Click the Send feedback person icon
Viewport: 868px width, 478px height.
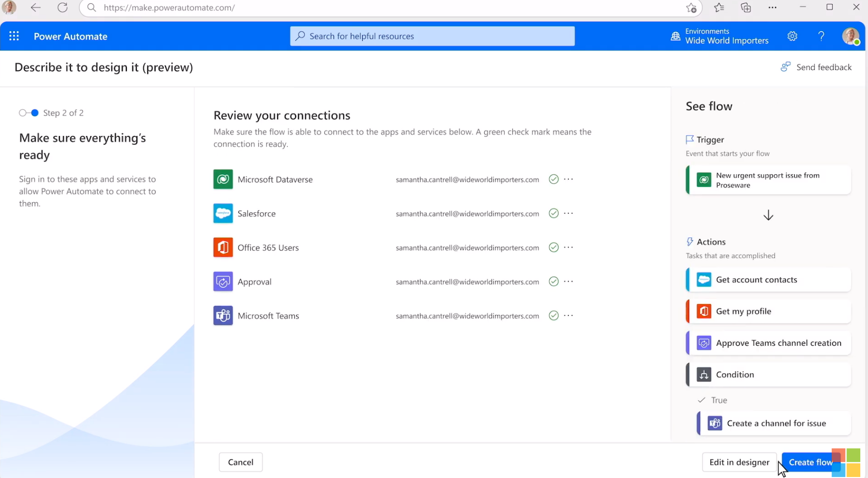click(785, 67)
